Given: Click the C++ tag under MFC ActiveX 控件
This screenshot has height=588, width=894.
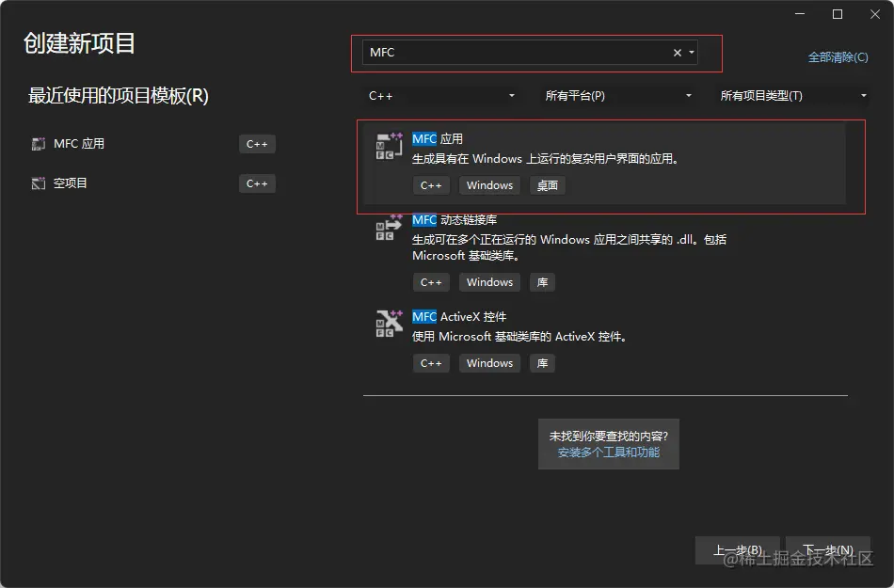Looking at the screenshot, I should tap(431, 363).
